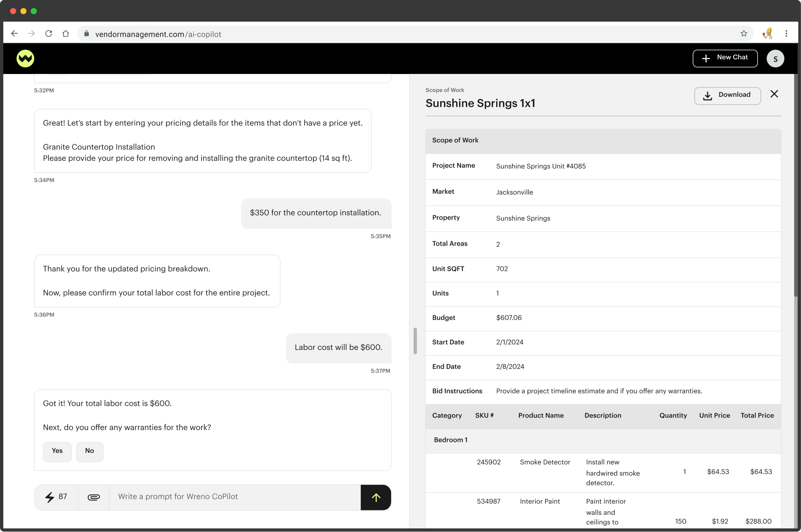Go back with browser arrow
The height and width of the screenshot is (532, 801).
point(14,34)
